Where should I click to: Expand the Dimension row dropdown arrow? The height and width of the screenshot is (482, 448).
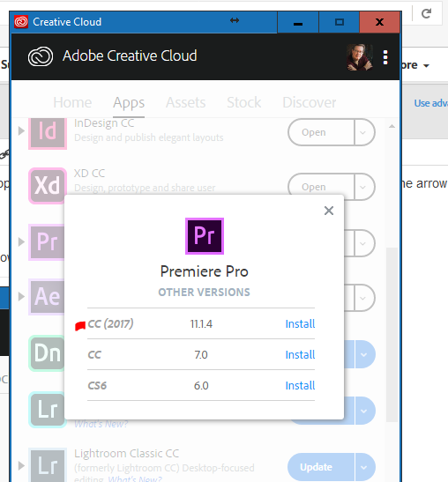click(x=365, y=354)
